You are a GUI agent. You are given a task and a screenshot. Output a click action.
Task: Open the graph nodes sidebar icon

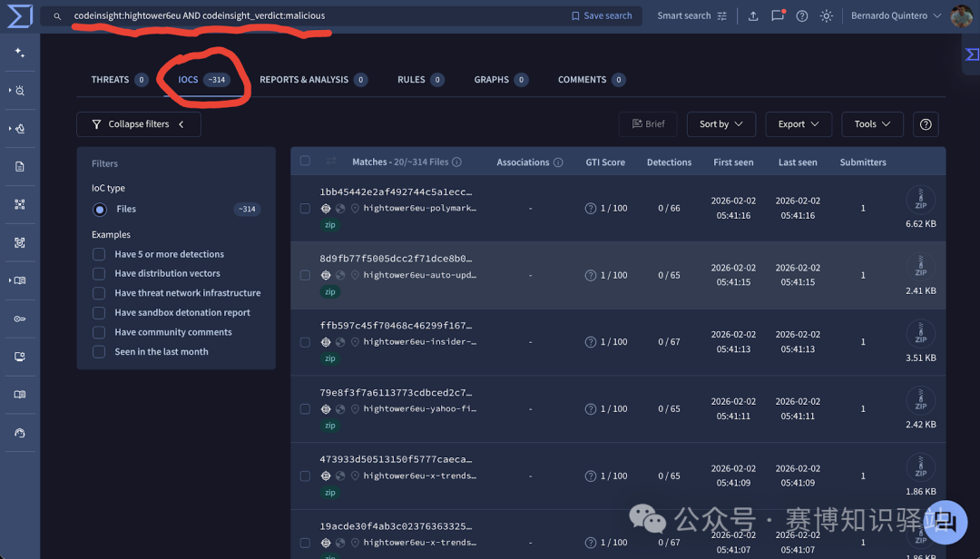(20, 204)
